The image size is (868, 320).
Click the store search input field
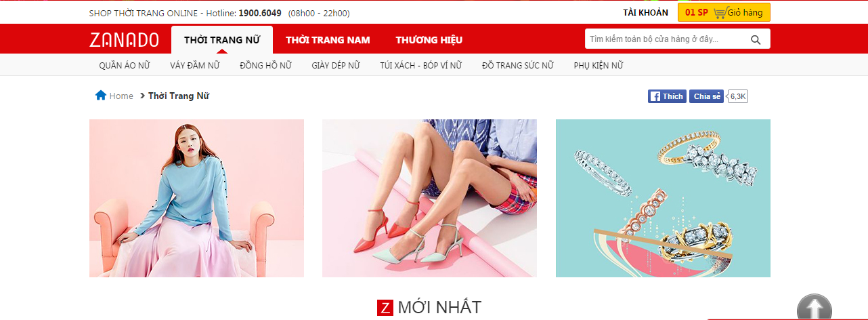[666, 39]
